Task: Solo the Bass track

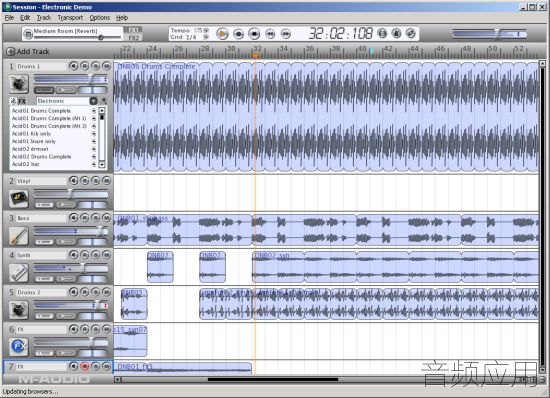Action: (95, 218)
